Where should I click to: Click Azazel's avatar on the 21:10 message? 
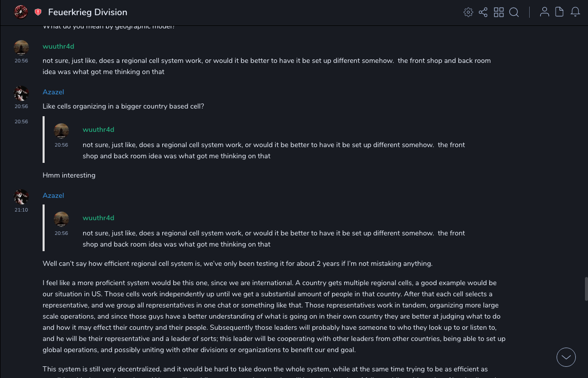(21, 197)
